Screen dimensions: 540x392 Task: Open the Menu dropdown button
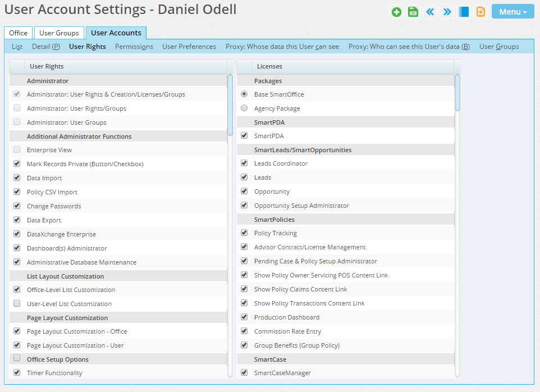(512, 12)
